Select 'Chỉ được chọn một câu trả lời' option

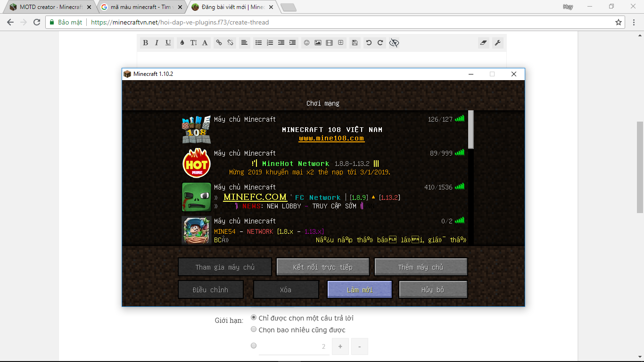[254, 318]
